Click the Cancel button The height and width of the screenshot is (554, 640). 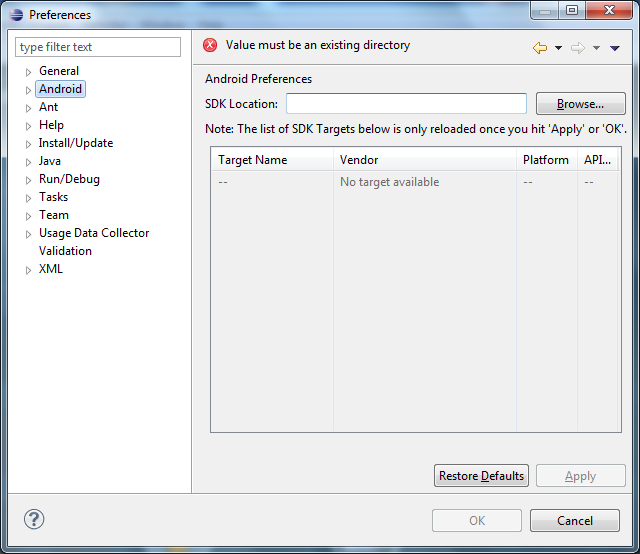click(x=575, y=521)
